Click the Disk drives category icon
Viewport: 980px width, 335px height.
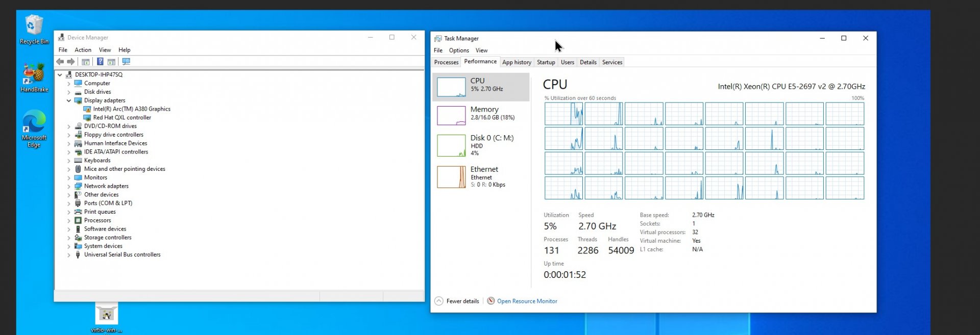pos(78,92)
